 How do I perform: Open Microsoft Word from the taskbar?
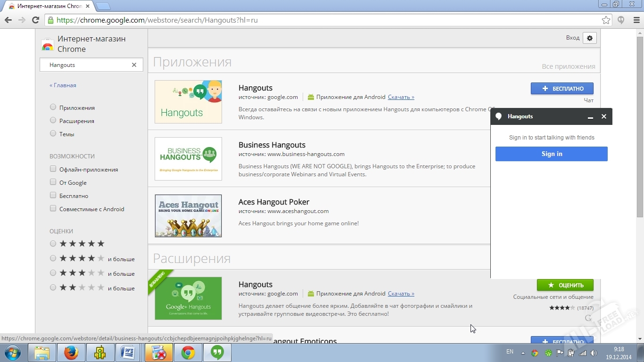[x=129, y=352]
